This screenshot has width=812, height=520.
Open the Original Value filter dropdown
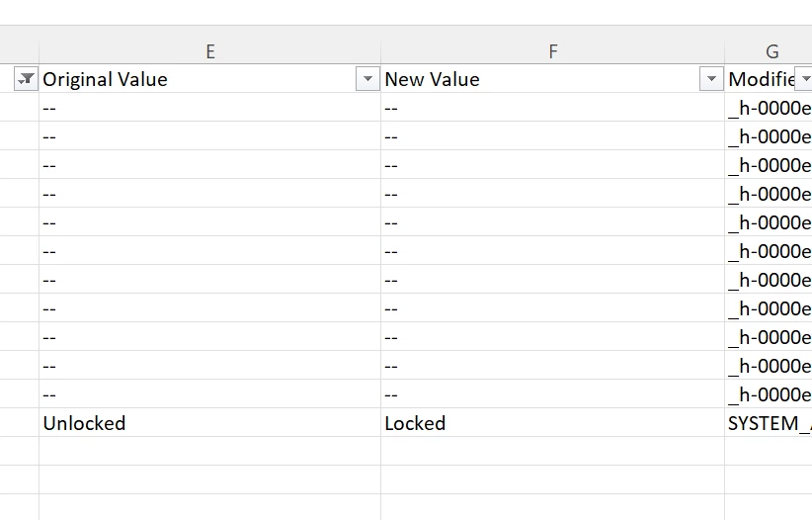coord(367,79)
